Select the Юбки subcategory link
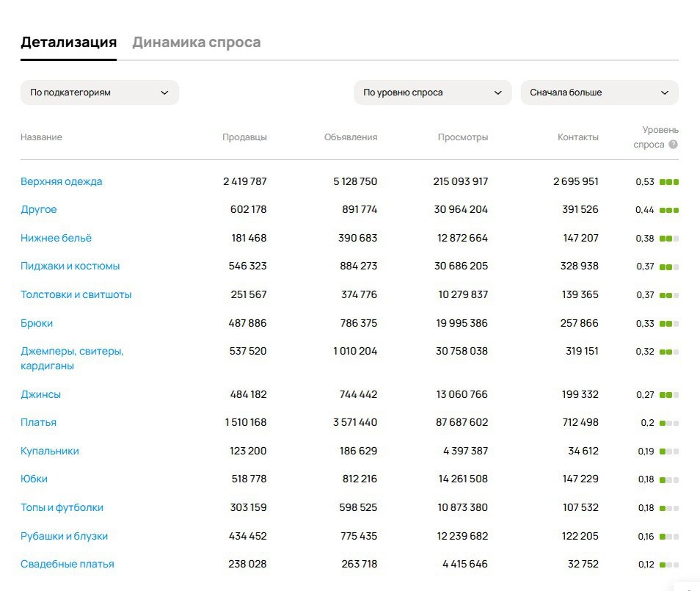This screenshot has height=591, width=700. 34,479
